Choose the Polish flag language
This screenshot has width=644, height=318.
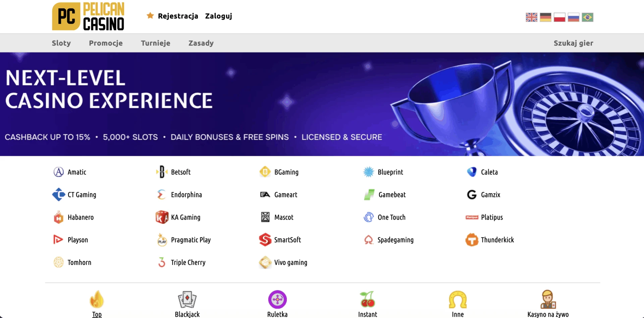click(x=559, y=17)
